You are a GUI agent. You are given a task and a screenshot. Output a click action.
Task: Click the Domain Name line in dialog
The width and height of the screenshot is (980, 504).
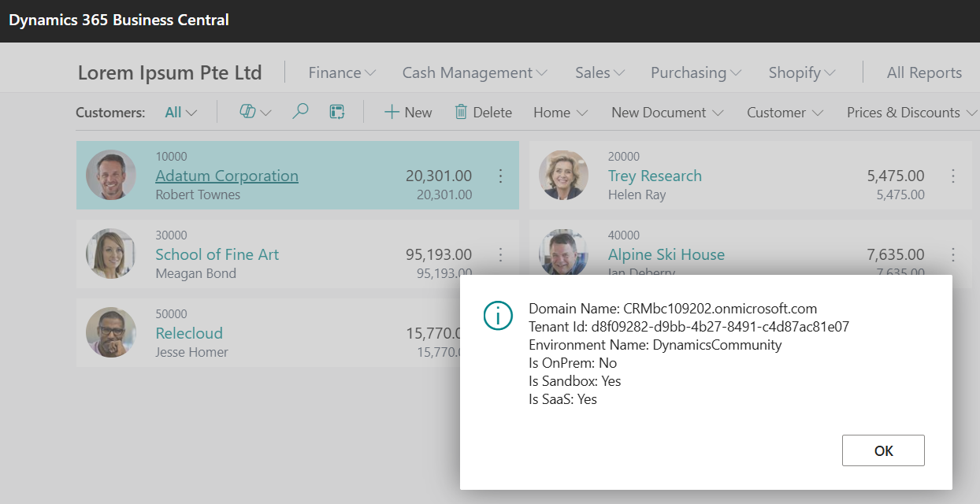point(673,308)
